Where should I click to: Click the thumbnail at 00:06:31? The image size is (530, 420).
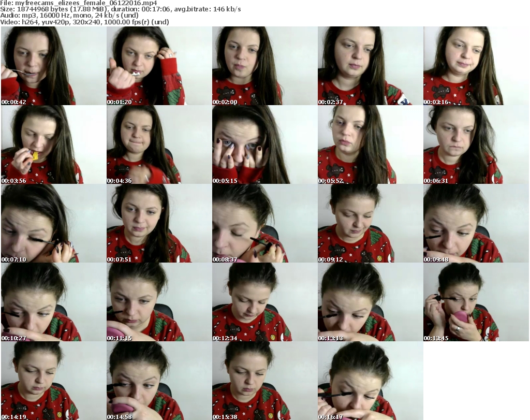[476, 144]
